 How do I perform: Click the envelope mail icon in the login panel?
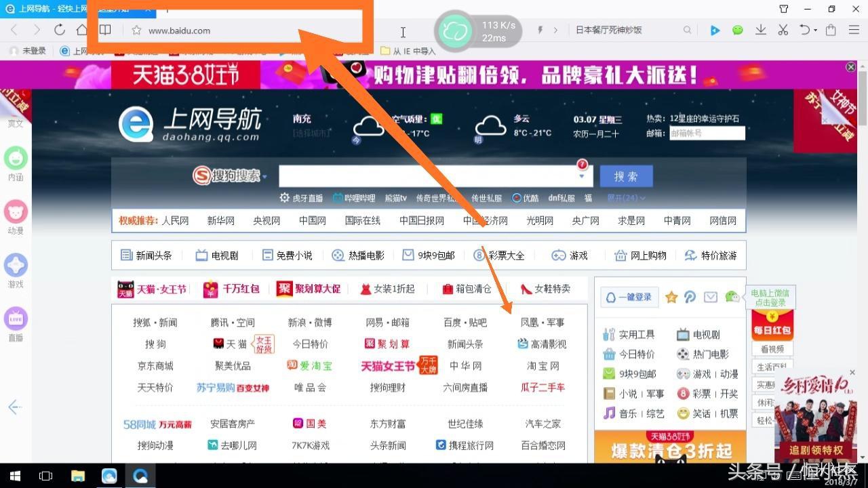click(710, 297)
